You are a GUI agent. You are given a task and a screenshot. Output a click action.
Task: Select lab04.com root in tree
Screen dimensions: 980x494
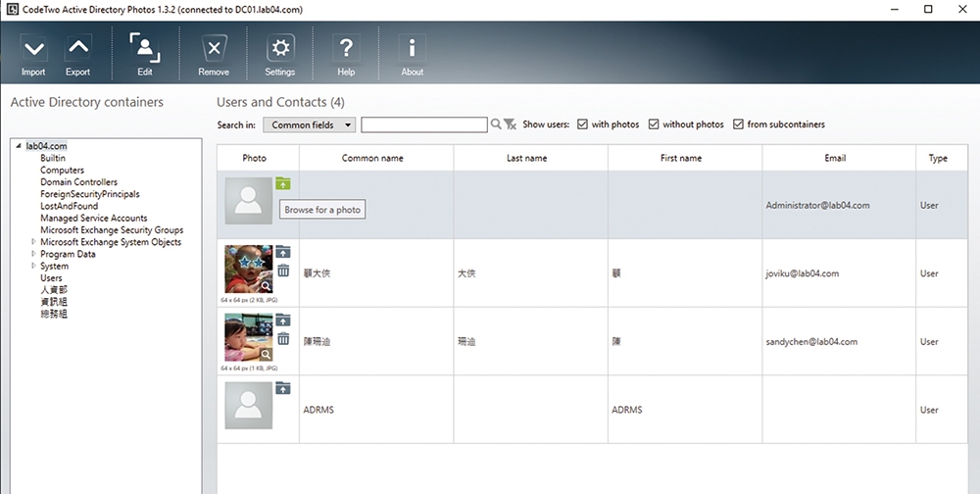[46, 146]
